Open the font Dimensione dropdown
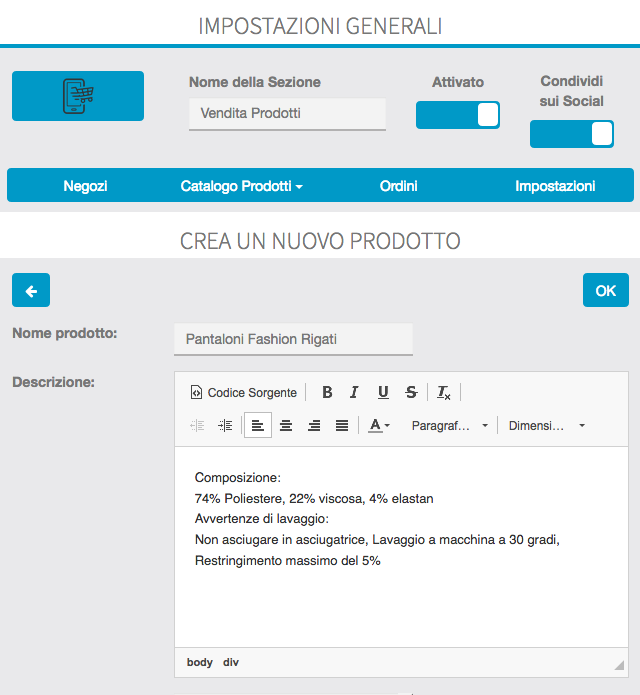 pos(546,425)
